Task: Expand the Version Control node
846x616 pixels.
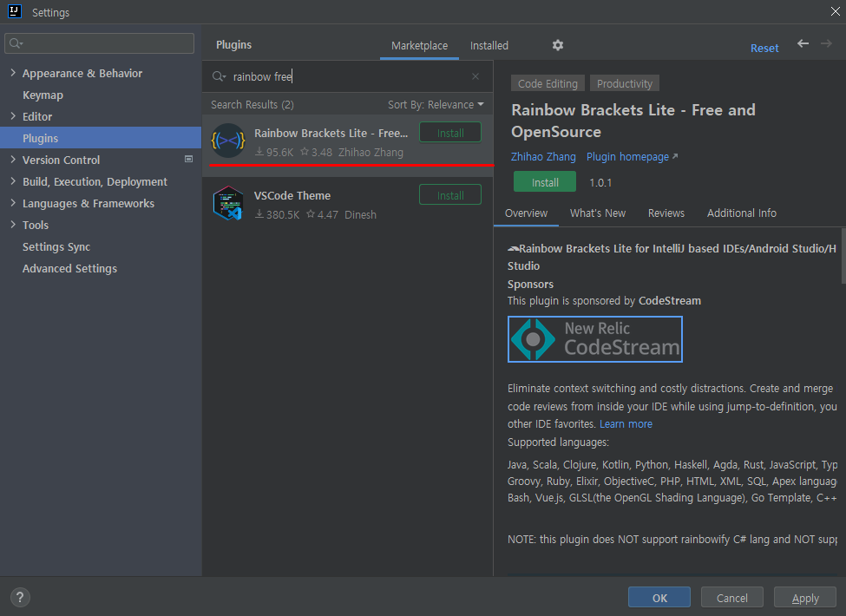Action: 13,159
